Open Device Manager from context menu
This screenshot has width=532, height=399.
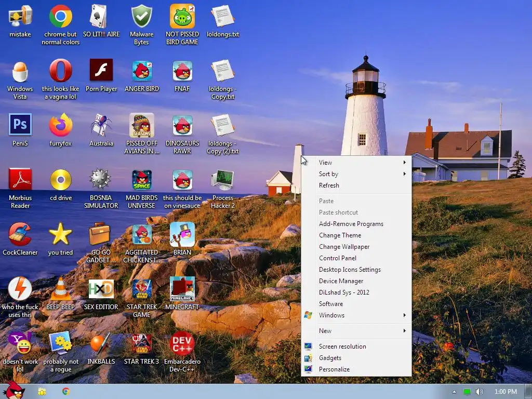[x=356, y=281]
